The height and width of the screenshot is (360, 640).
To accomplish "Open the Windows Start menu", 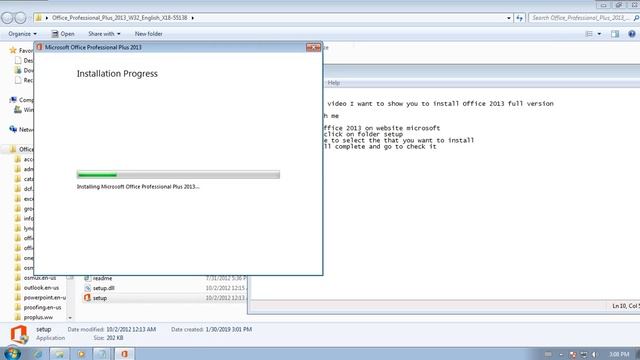I will click(12, 353).
